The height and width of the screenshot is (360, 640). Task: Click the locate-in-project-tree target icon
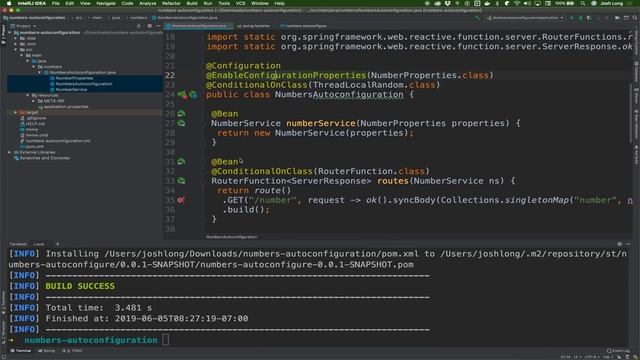(139, 26)
